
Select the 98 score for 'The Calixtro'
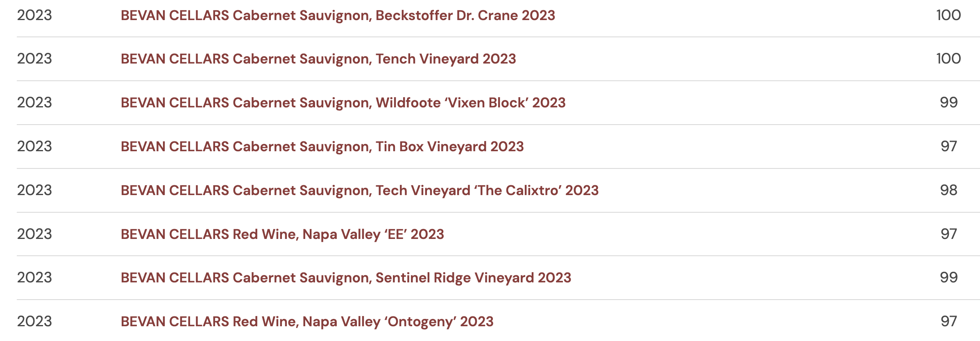(948, 191)
